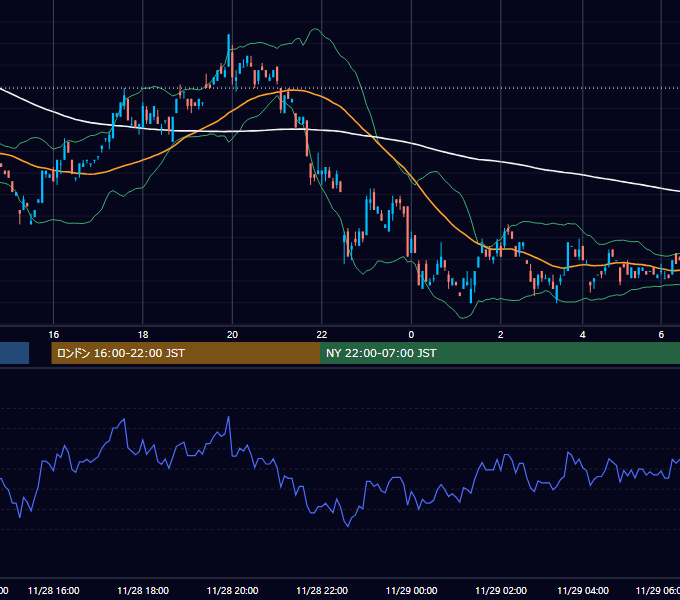Screen dimensions: 680x600
Task: Click hour label 18 on price chart axis
Action: pos(143,334)
